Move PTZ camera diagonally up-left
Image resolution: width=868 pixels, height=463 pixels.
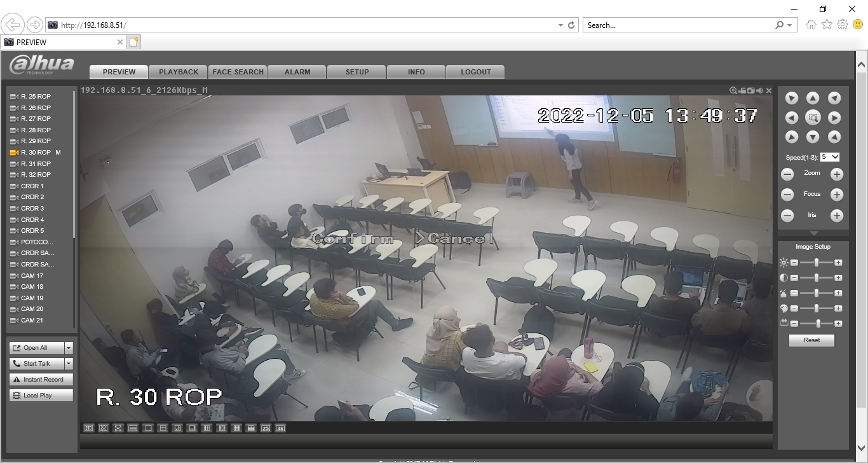(x=792, y=98)
